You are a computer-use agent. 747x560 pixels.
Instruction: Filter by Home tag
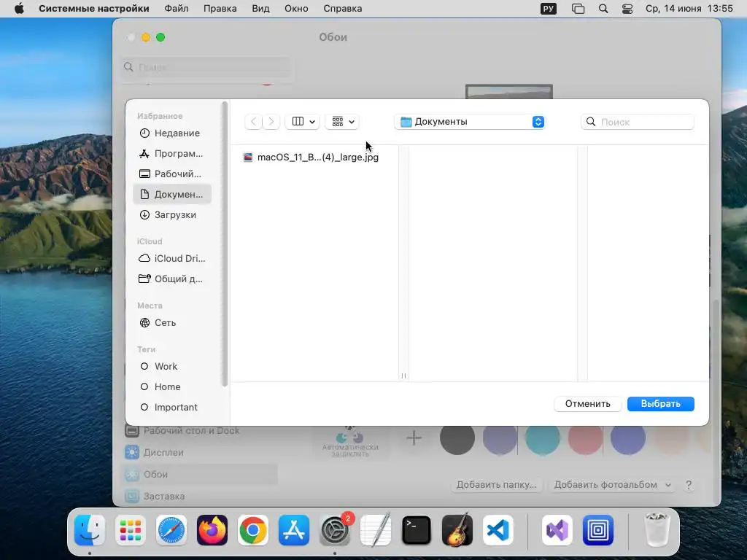tap(172, 387)
